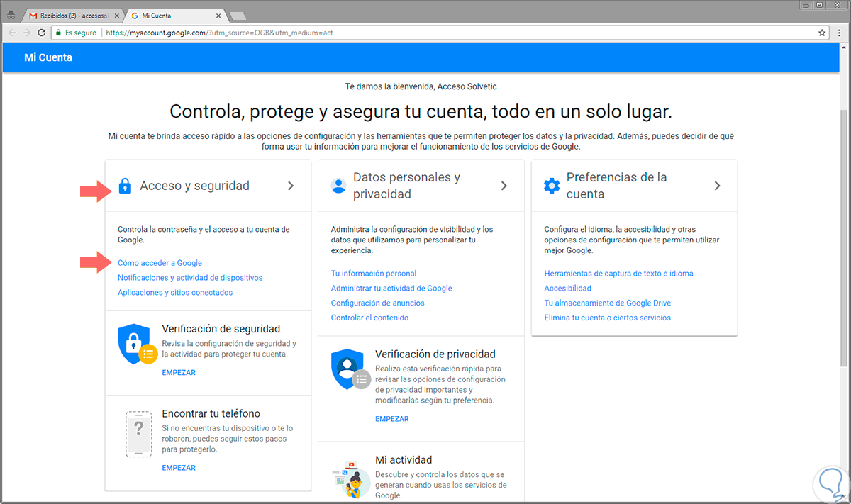Click the Gmail icon on the Recibidos tab

33,15
